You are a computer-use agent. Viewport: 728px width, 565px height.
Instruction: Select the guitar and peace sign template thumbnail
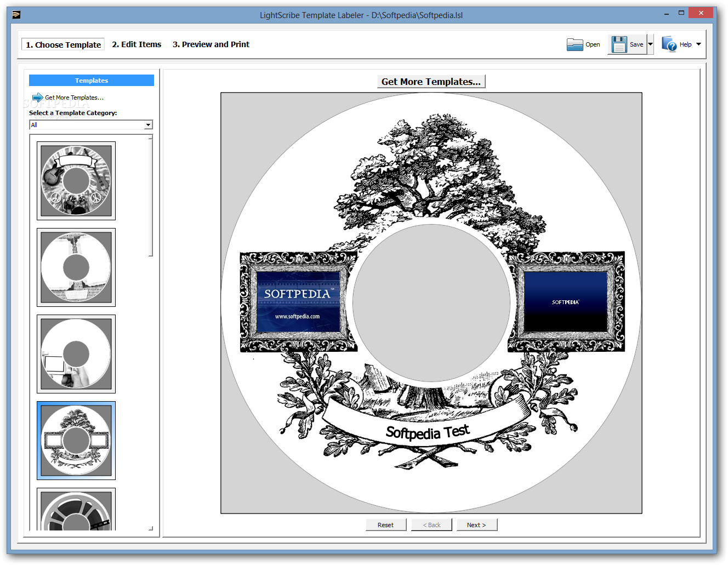coord(76,181)
